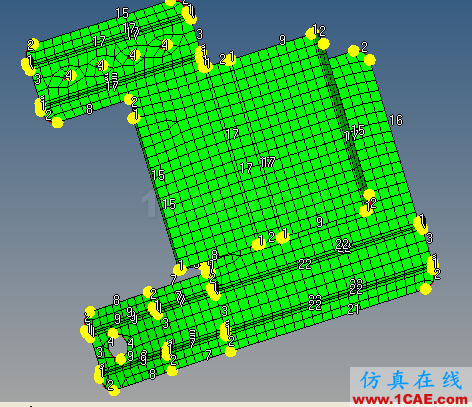Click label 21 on the long bottom edge
This screenshot has width=472, height=407.
(x=353, y=310)
